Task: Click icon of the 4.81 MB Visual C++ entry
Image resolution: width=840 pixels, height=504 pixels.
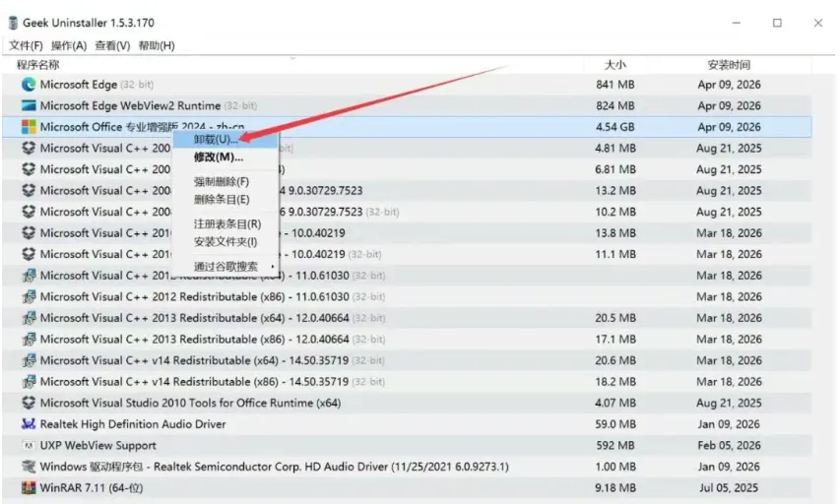Action: coord(29,148)
